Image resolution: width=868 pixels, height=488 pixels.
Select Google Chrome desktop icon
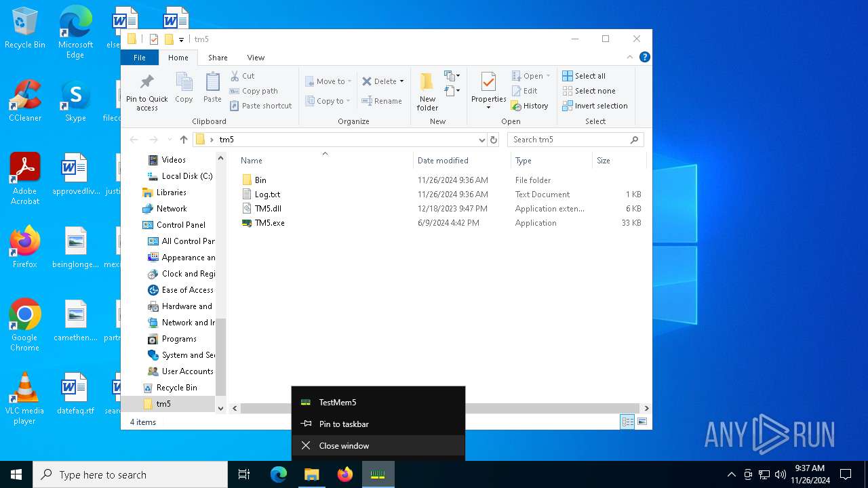(x=25, y=325)
